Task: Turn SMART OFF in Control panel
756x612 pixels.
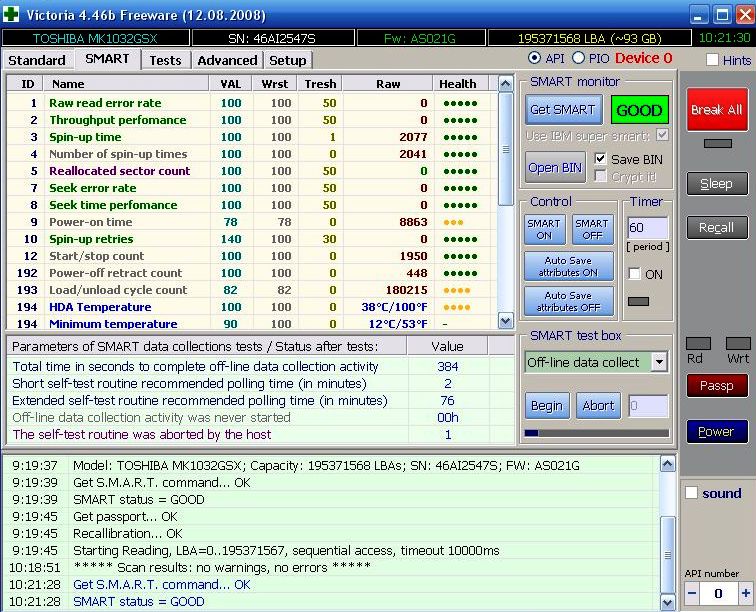Action: (592, 229)
